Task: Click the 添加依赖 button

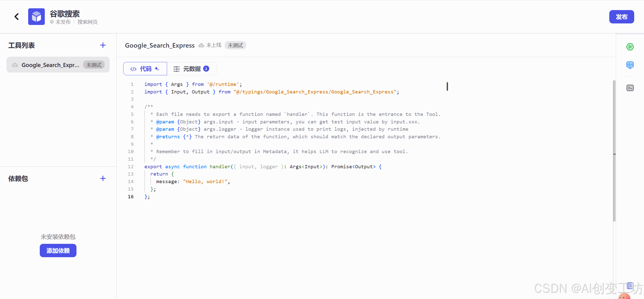Action: point(58,251)
